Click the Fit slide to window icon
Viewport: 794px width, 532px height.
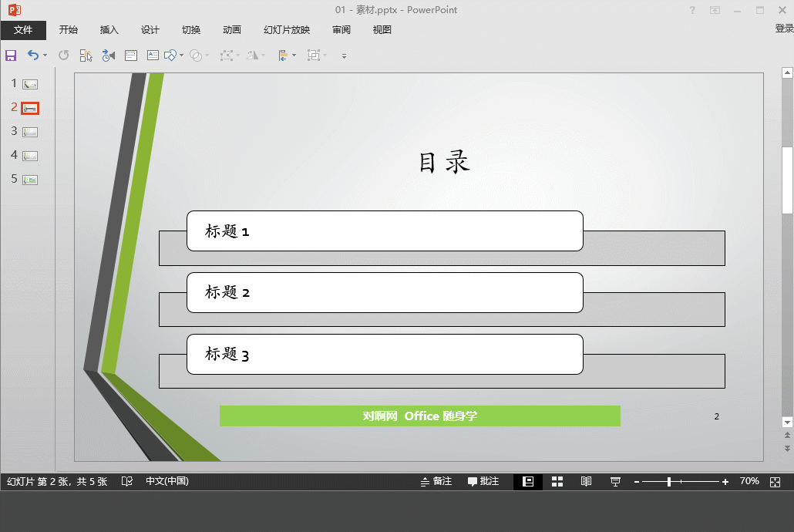(775, 481)
